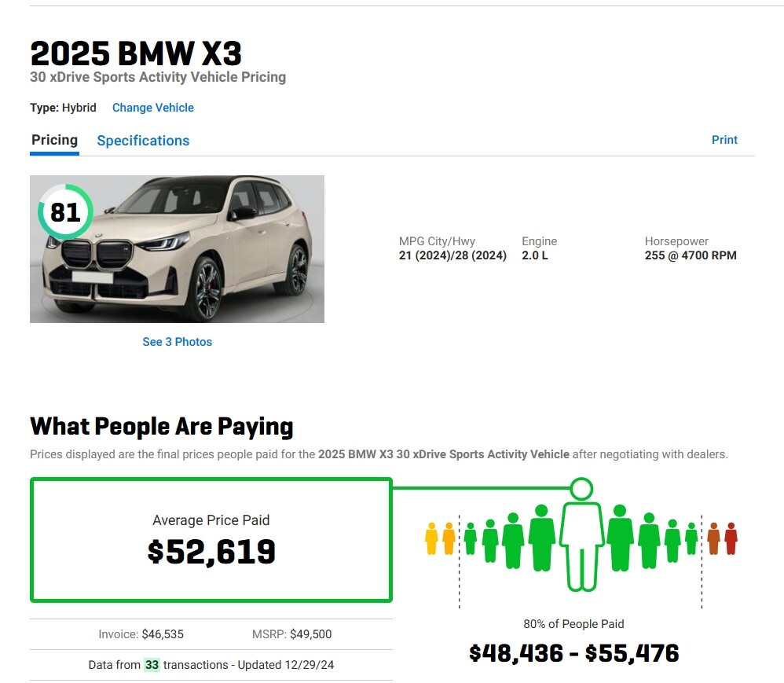Click the leftmost yellow person icon
784x683 pixels.
point(430,538)
